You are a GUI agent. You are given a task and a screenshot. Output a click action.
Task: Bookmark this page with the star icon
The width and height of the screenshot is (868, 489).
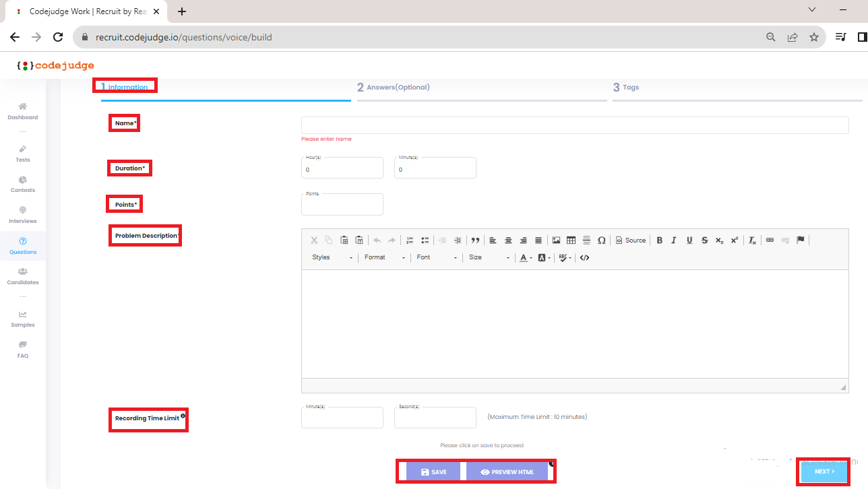click(x=814, y=37)
